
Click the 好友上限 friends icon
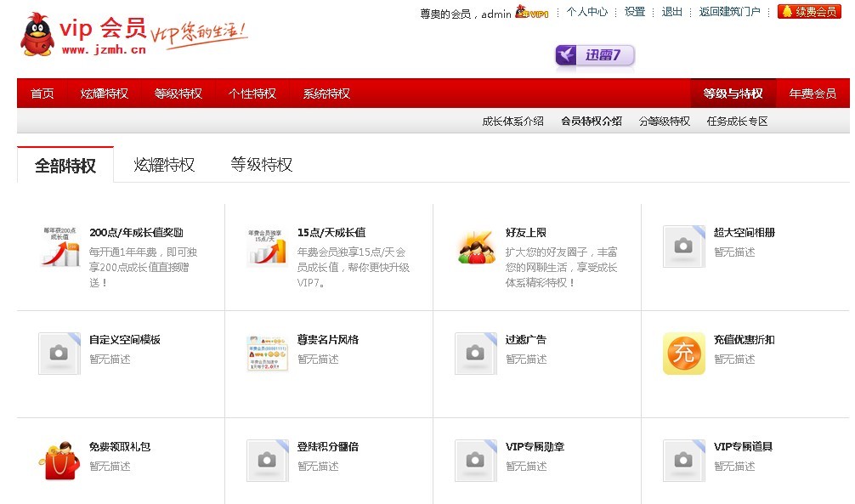coord(476,247)
